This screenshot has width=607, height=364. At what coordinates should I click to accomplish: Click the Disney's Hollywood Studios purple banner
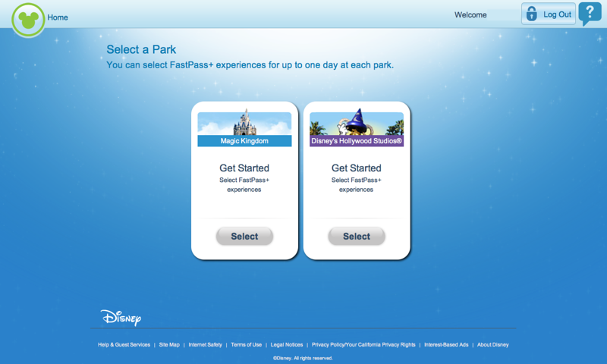pos(357,141)
